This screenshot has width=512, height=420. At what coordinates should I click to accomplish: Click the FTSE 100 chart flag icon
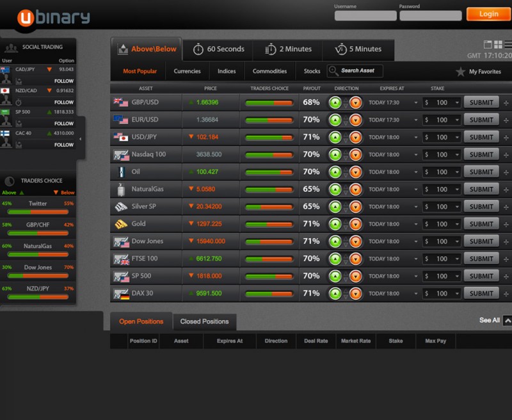121,259
